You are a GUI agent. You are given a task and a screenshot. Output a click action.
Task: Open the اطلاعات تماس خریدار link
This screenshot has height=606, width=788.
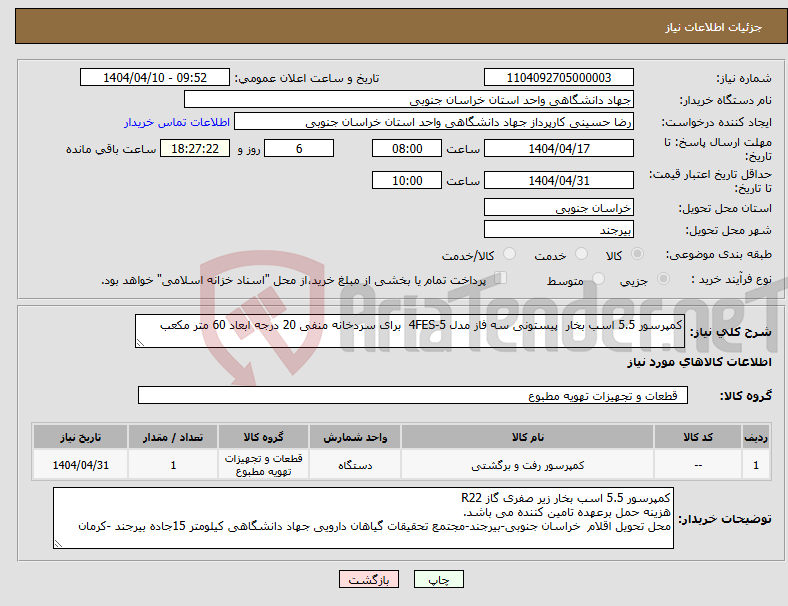click(177, 122)
